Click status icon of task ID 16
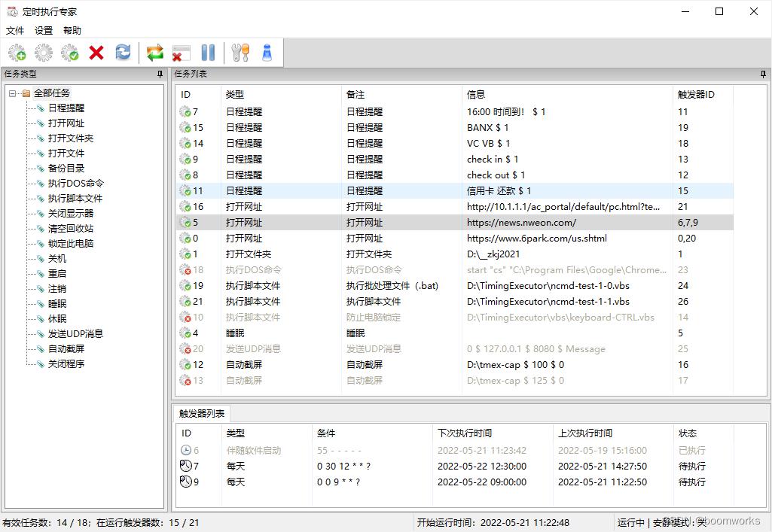 185,207
